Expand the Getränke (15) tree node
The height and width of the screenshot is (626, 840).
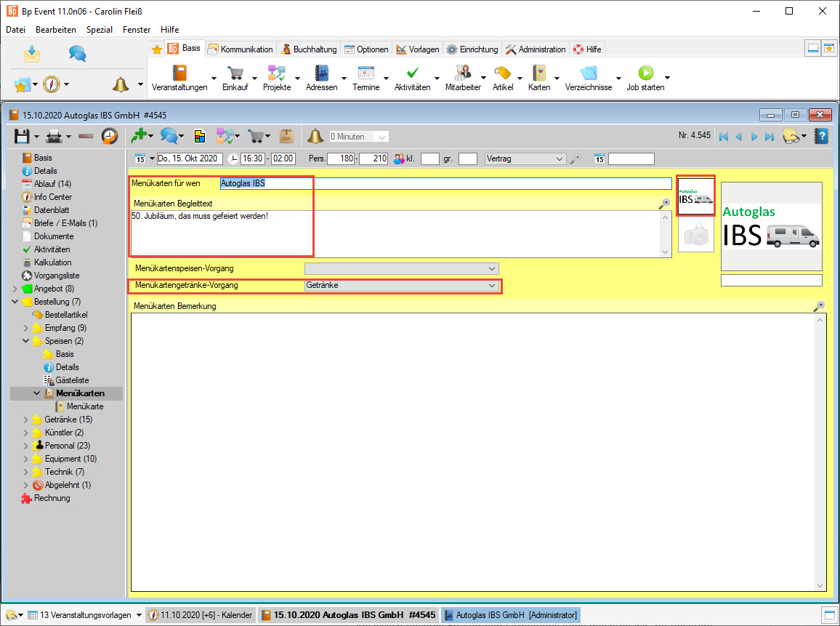(x=26, y=420)
